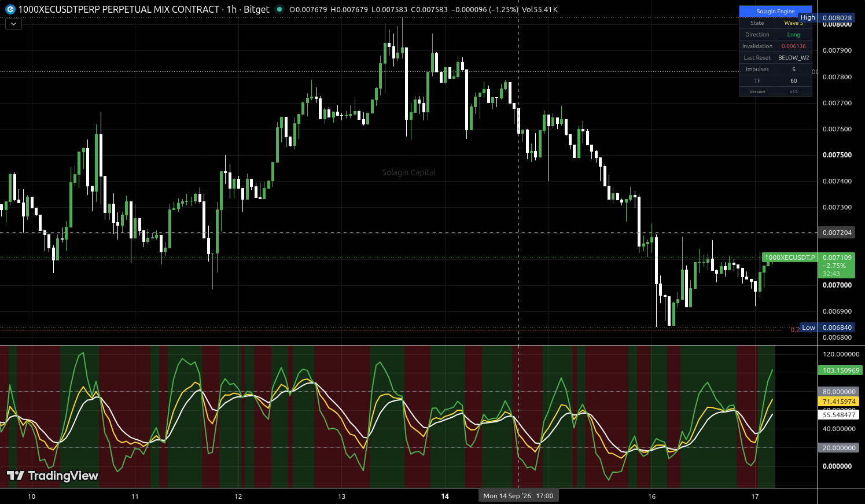Click the dashed-line price label 0.007204

[x=837, y=233]
